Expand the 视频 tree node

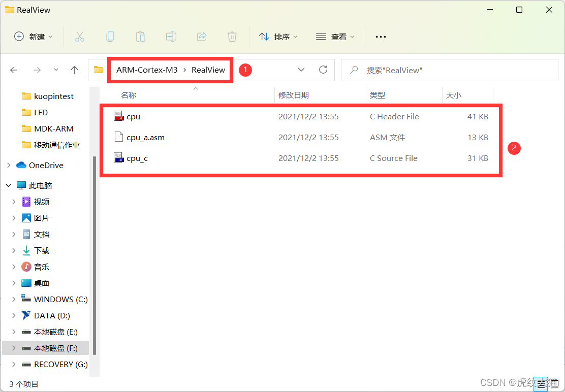click(14, 202)
